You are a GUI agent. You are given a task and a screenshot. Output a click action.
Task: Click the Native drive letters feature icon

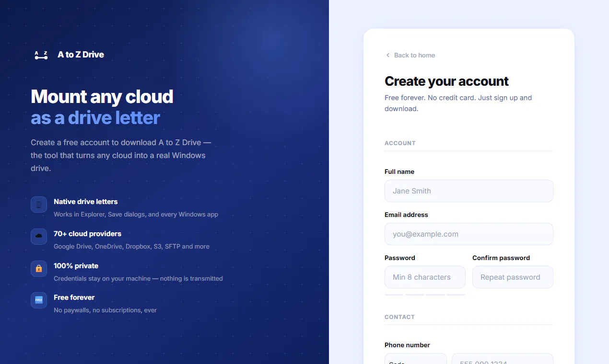(x=39, y=205)
